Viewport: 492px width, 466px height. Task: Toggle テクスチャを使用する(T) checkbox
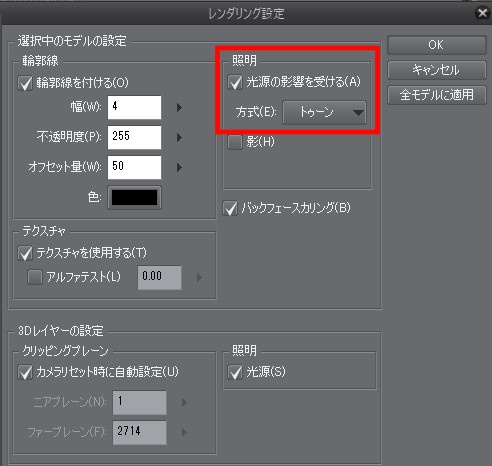[x=25, y=253]
